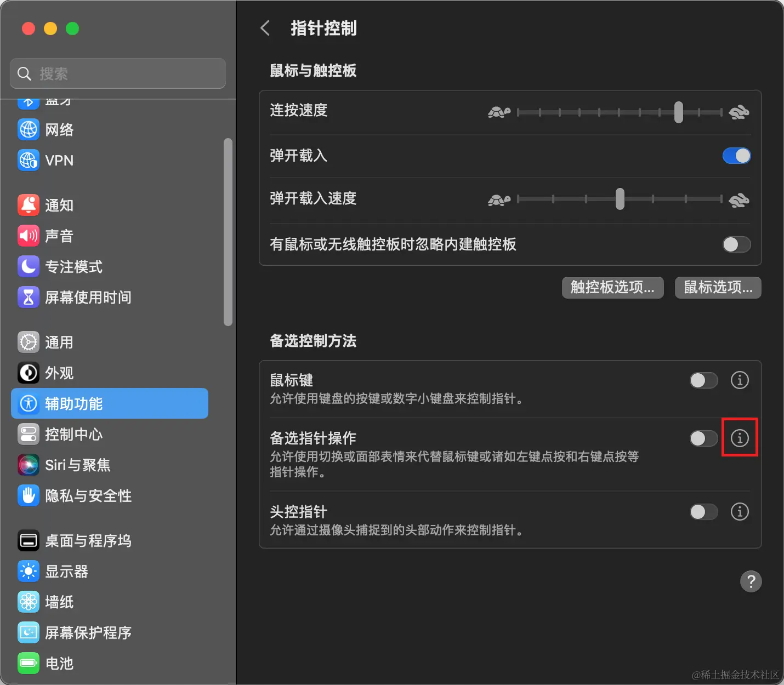Select 墙纸 in the sidebar
The image size is (784, 685).
pos(110,602)
